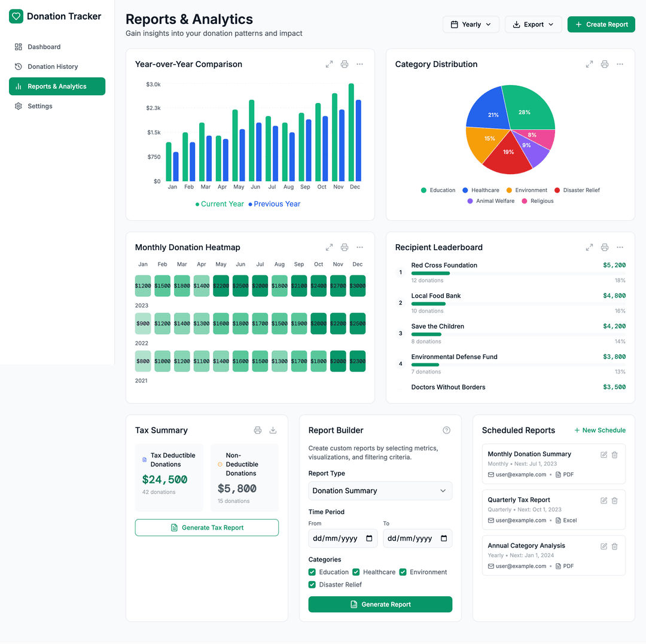Open Settings from the sidebar
Screen dimensions: 646x644
point(40,106)
